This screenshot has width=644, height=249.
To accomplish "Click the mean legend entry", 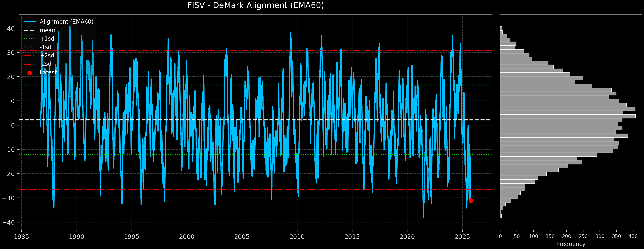I will coord(47,30).
